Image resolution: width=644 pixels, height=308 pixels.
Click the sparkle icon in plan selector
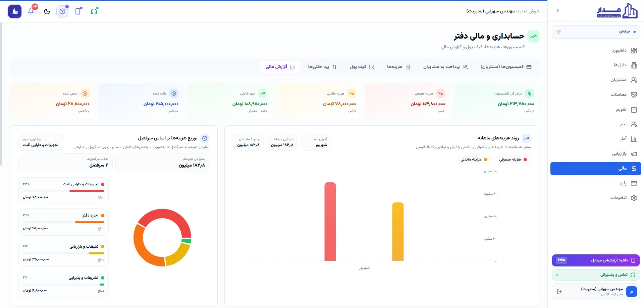pyautogui.click(x=558, y=32)
